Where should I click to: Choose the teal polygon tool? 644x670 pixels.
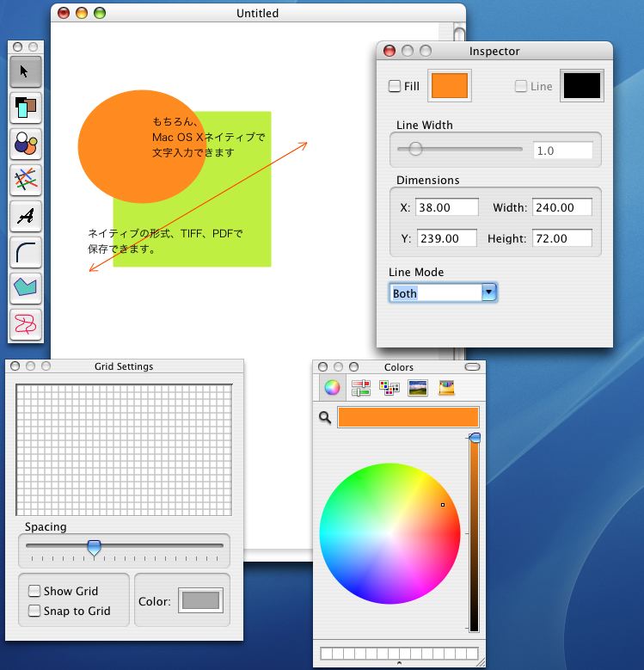point(26,288)
